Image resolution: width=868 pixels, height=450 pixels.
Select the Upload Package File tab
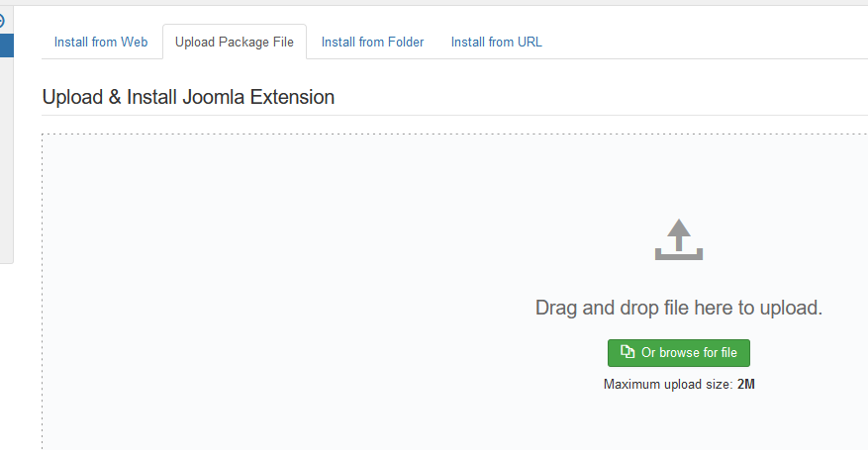[x=235, y=43]
